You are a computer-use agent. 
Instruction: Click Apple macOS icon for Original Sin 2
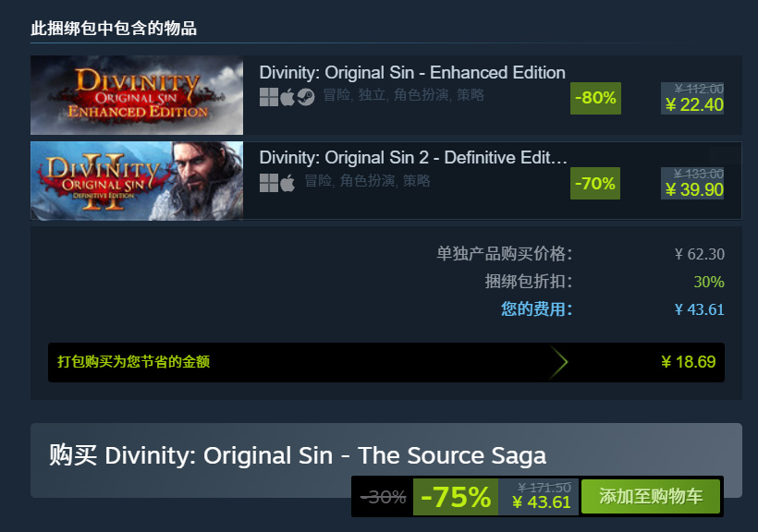(x=287, y=183)
